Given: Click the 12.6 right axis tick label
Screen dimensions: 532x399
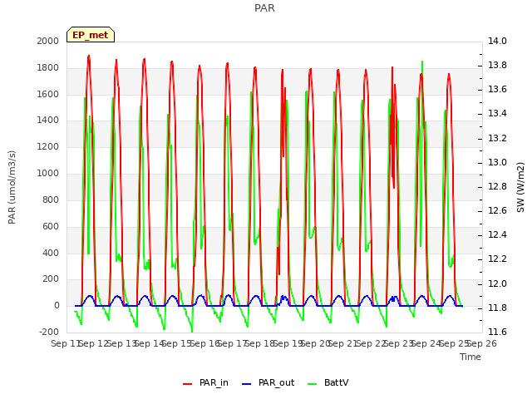Looking at the screenshot, I should click(497, 211).
